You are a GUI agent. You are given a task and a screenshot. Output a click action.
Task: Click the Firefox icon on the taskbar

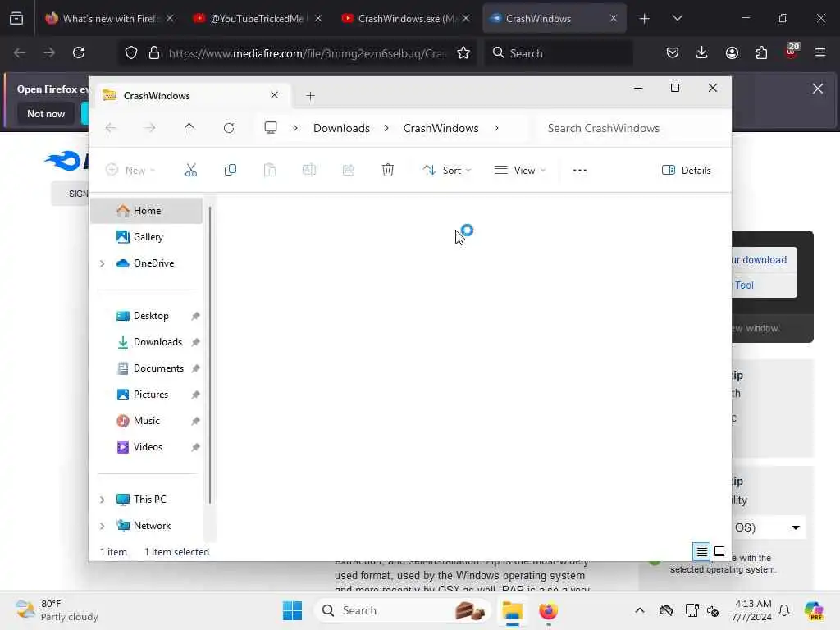click(x=548, y=610)
